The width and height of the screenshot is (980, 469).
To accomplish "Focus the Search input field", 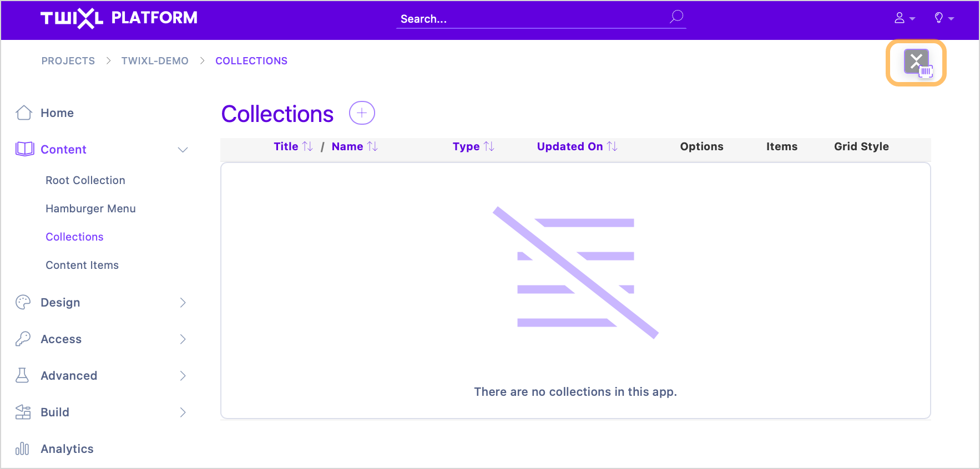I will tap(541, 18).
